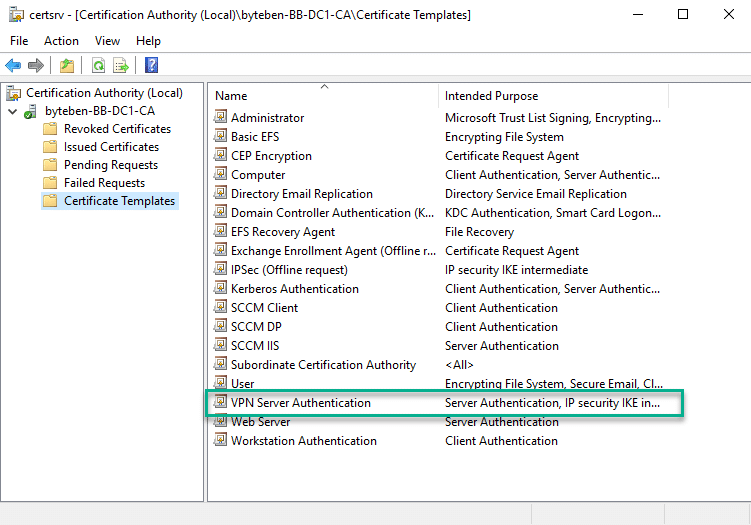Select the Kerberos Authentication template
The height and width of the screenshot is (525, 751).
coord(295,289)
